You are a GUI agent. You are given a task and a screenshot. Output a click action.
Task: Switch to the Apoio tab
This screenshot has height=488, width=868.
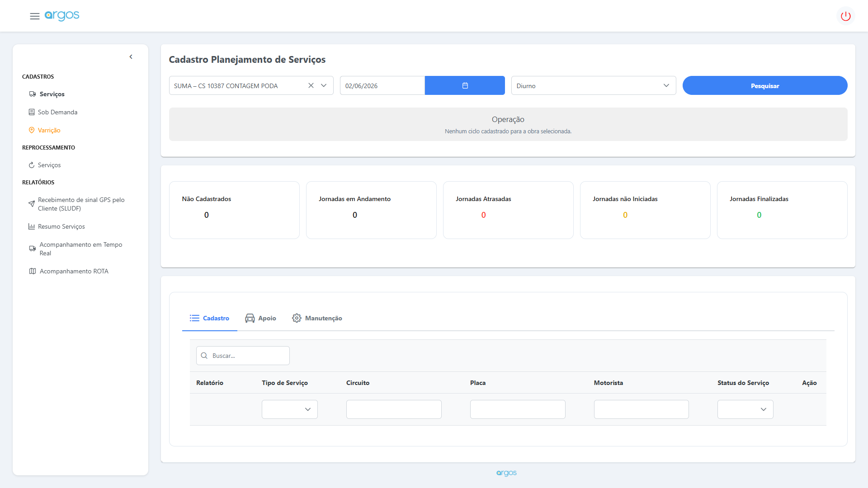pyautogui.click(x=260, y=318)
